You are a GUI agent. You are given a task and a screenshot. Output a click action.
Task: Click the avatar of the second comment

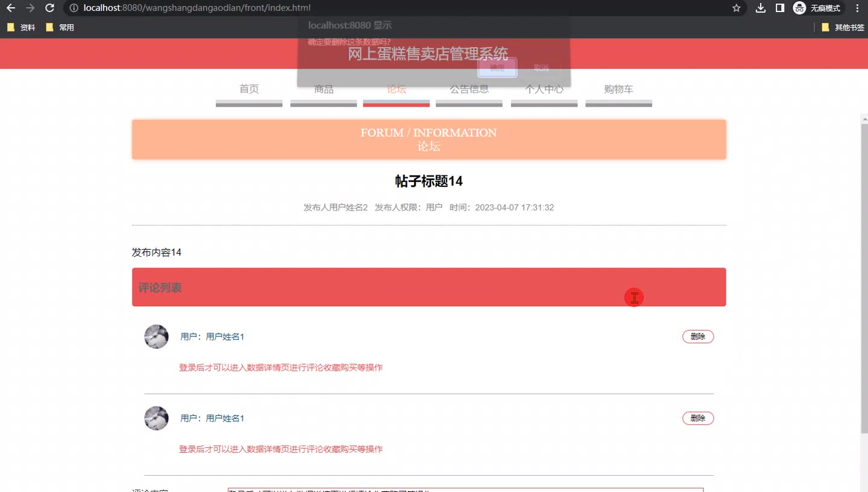pos(156,418)
